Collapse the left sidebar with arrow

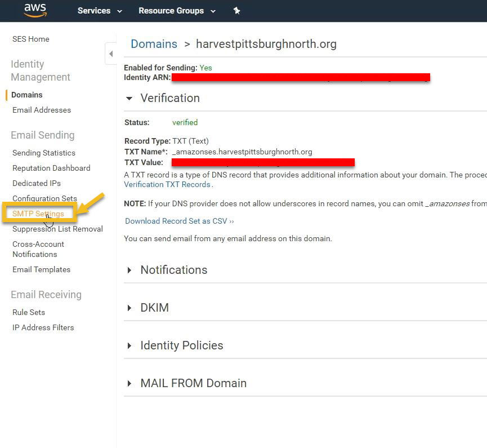(x=111, y=54)
